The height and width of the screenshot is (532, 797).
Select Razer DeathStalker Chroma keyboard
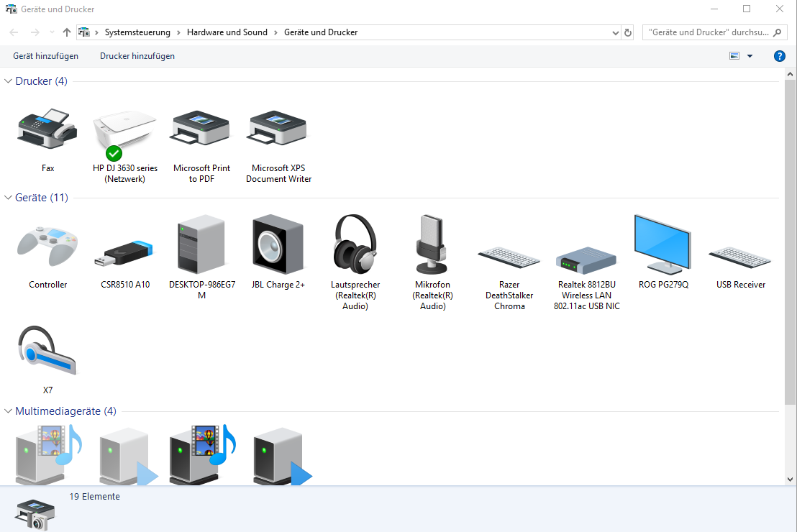coord(509,257)
